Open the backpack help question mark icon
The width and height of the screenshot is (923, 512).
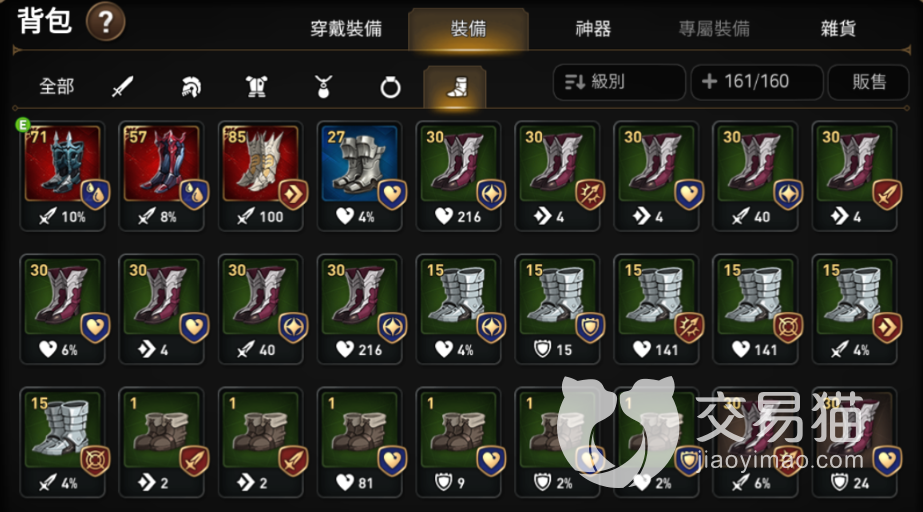[x=105, y=22]
